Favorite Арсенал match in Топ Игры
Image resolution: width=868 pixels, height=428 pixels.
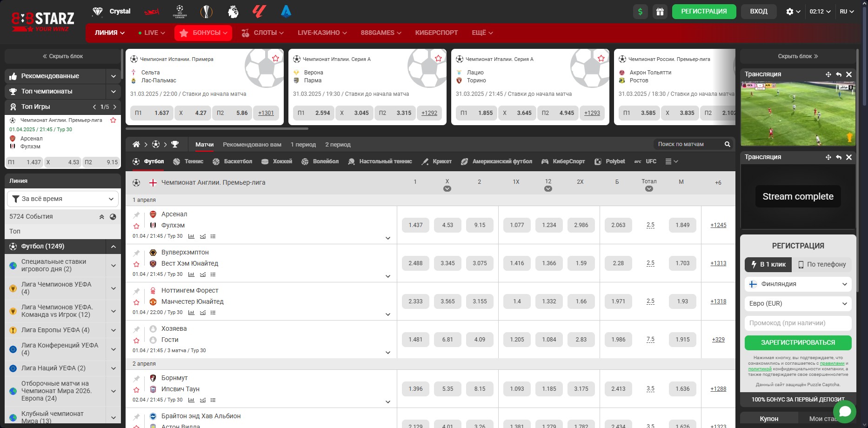[x=113, y=120]
